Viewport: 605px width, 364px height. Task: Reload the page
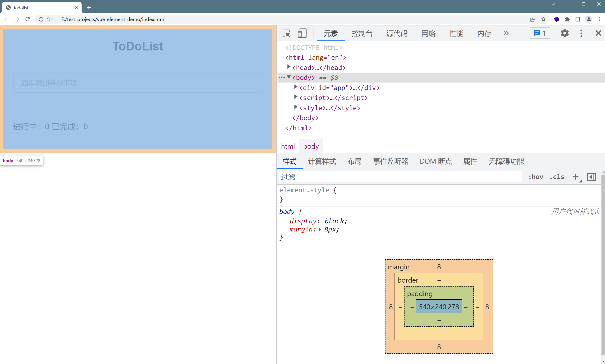point(28,19)
